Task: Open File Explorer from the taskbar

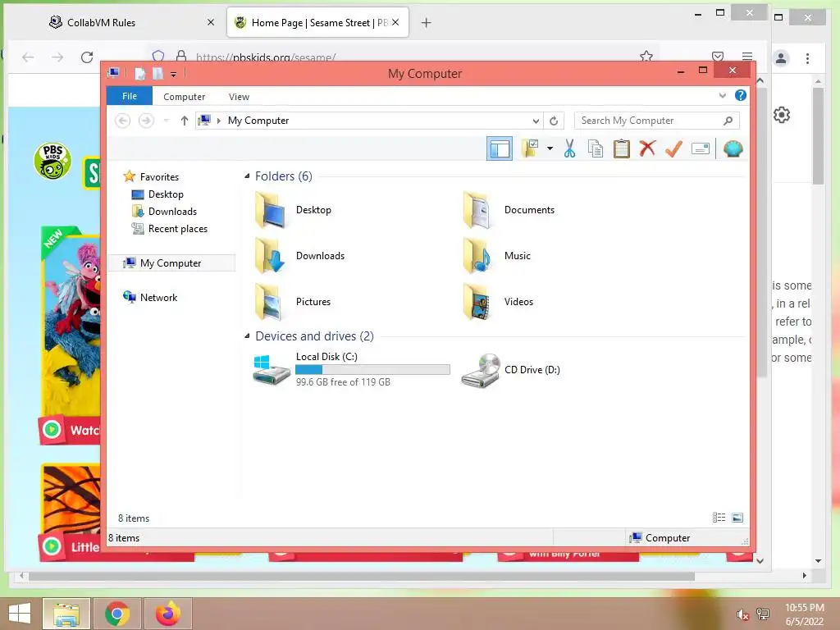Action: 66,614
